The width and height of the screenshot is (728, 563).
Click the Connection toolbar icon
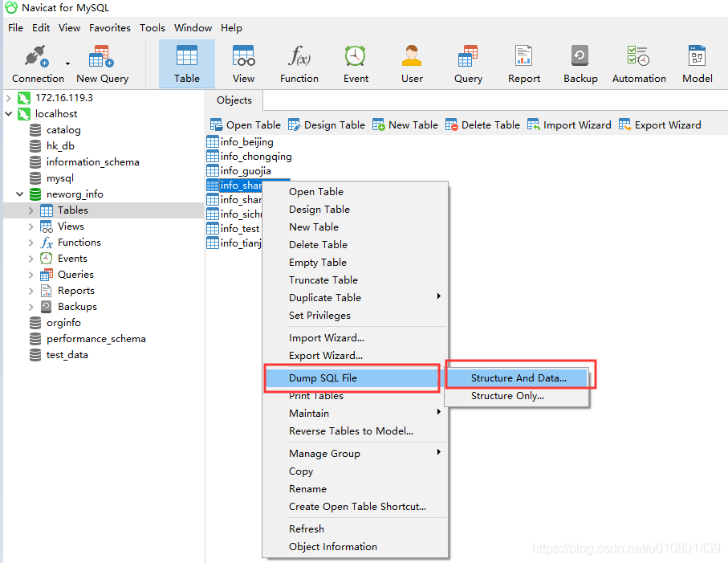tap(38, 63)
